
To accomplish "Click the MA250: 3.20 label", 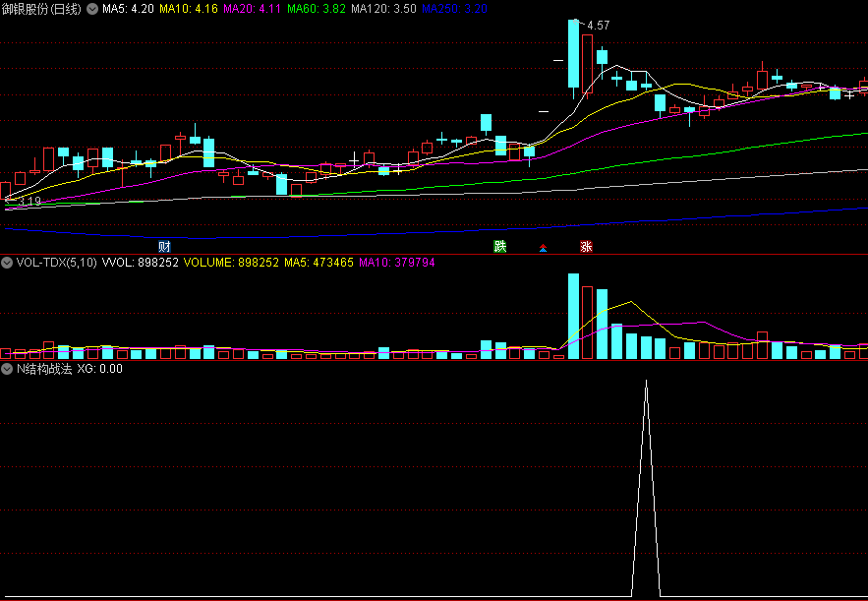I will click(454, 9).
